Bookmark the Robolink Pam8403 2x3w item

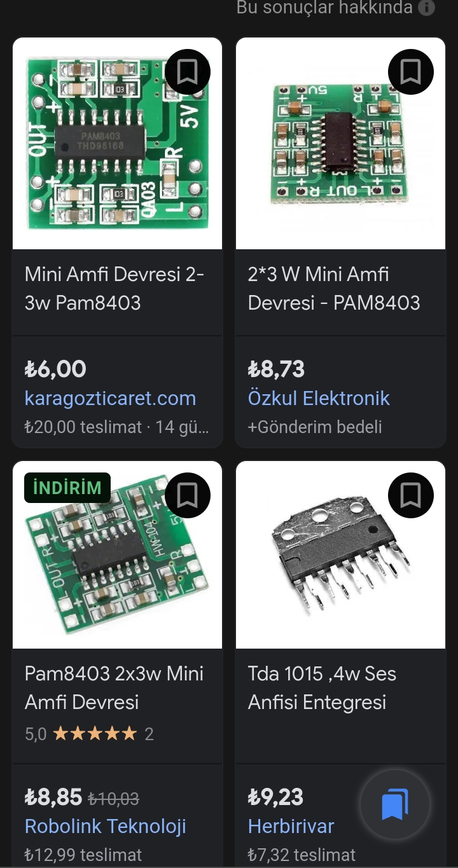pyautogui.click(x=187, y=495)
